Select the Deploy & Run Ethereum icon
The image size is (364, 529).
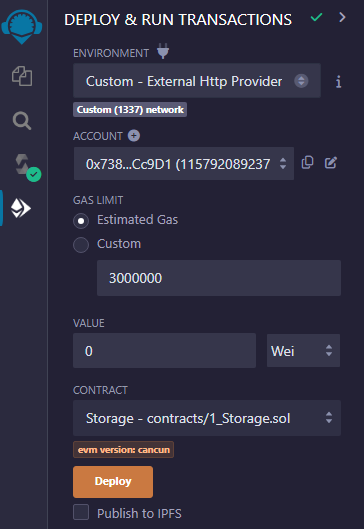pos(21,208)
